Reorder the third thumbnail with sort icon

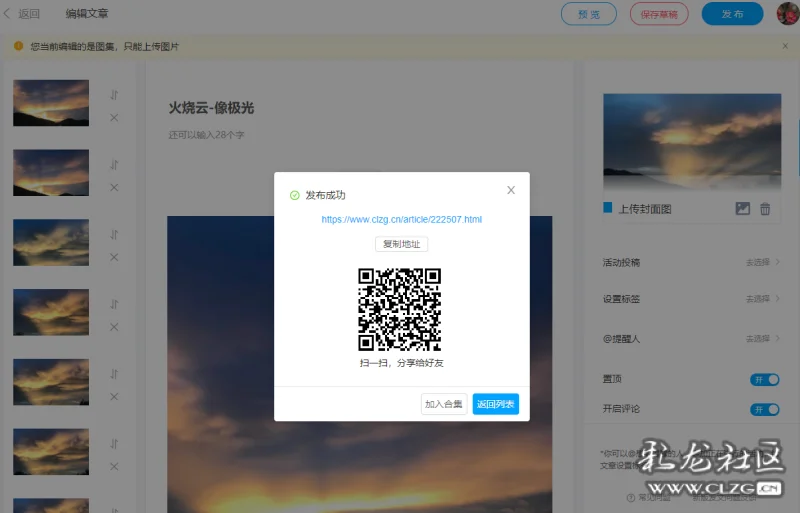click(114, 234)
